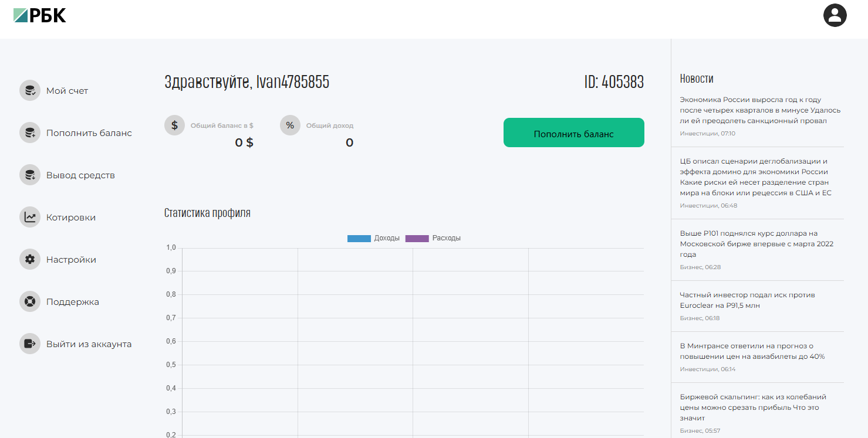Open Биржевой скальпинг news article

753,408
